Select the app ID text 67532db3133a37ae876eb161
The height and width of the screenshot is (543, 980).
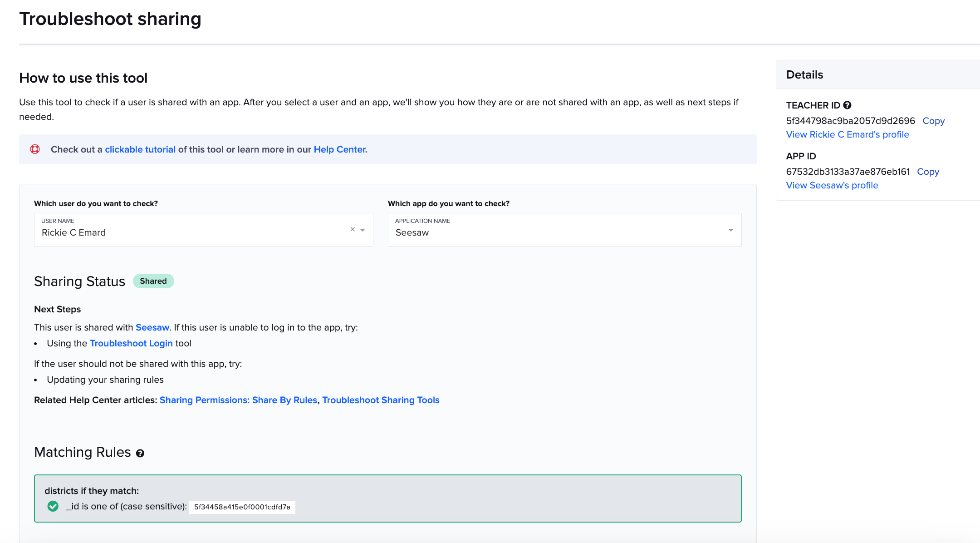[x=848, y=172]
